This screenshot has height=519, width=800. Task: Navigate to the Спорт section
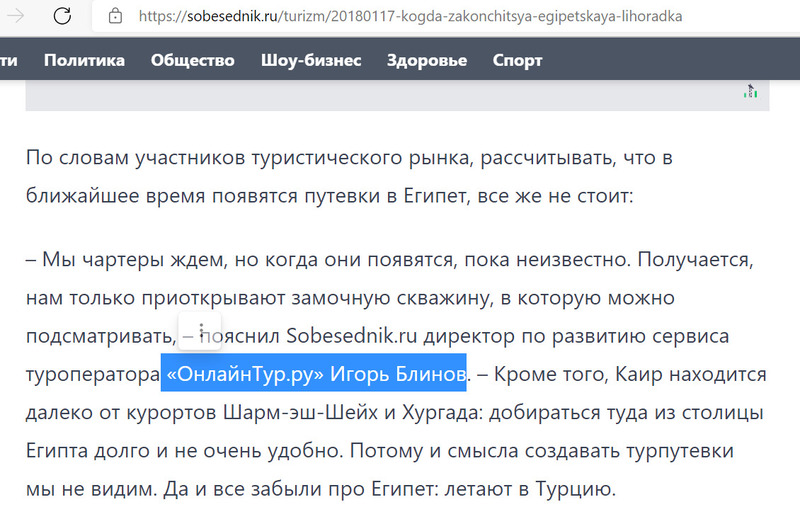tap(518, 60)
